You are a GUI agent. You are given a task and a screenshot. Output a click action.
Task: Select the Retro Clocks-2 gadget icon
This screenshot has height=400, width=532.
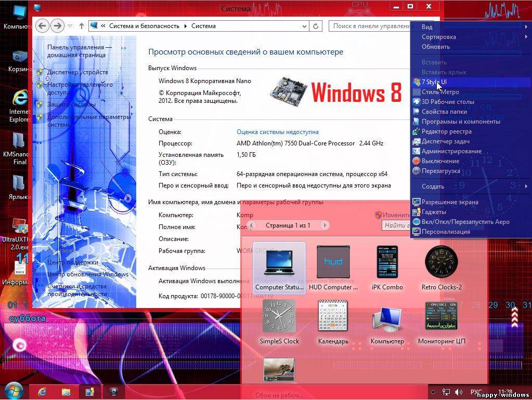[x=442, y=262]
